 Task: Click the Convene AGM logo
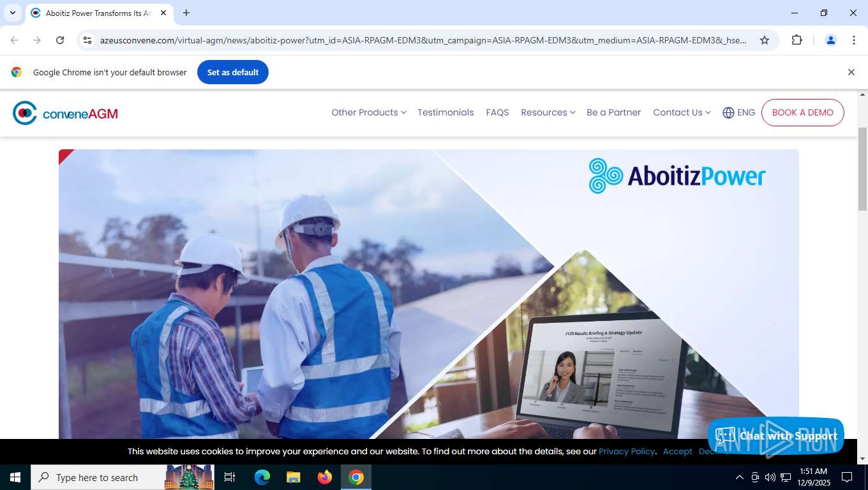[65, 113]
